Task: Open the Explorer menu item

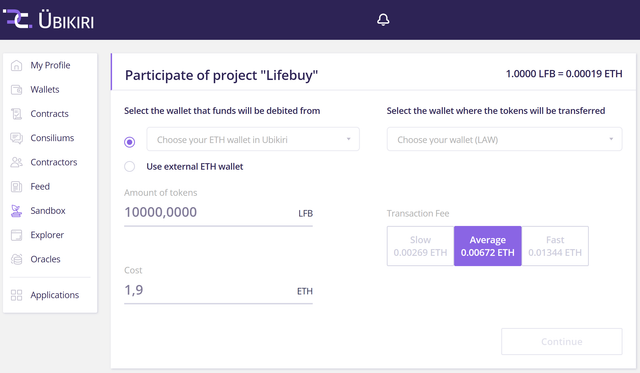Action: pos(47,235)
